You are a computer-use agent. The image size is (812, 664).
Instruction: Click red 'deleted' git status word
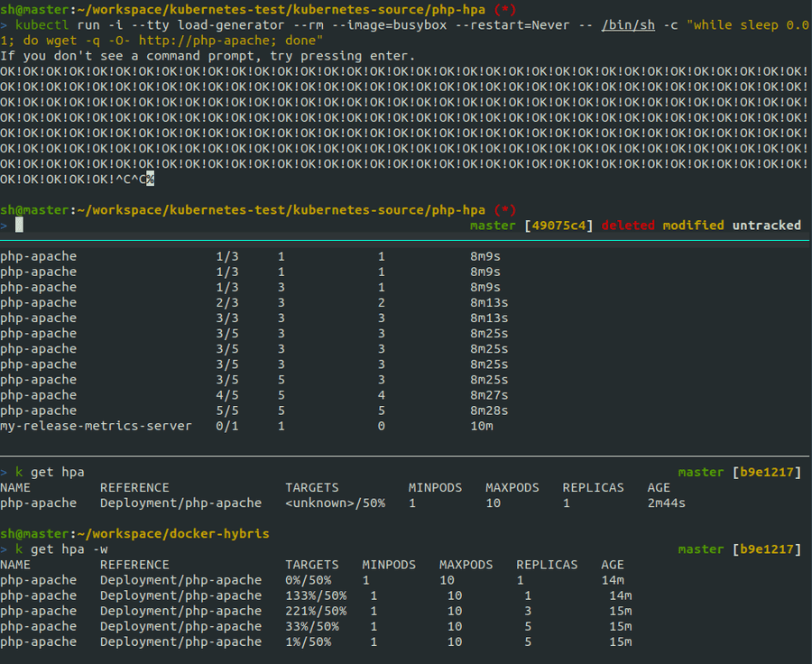tap(628, 226)
